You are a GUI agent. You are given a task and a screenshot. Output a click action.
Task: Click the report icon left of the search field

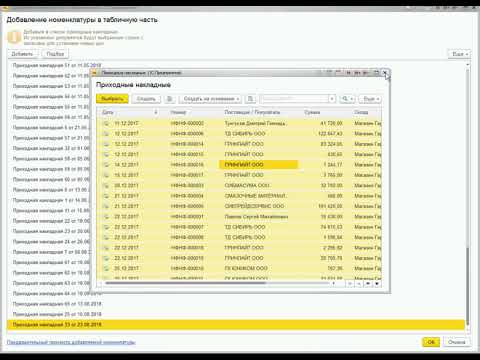[x=250, y=99]
